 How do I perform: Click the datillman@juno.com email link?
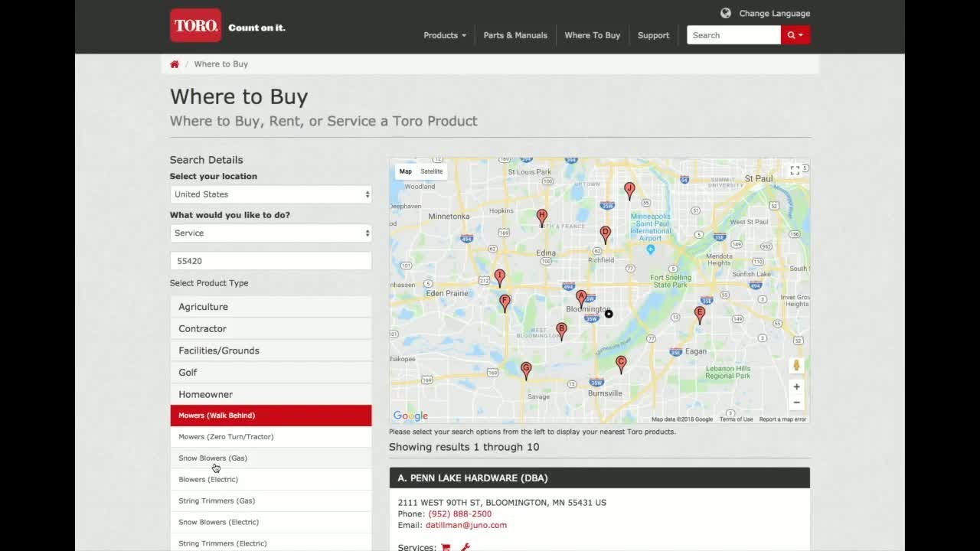[466, 525]
